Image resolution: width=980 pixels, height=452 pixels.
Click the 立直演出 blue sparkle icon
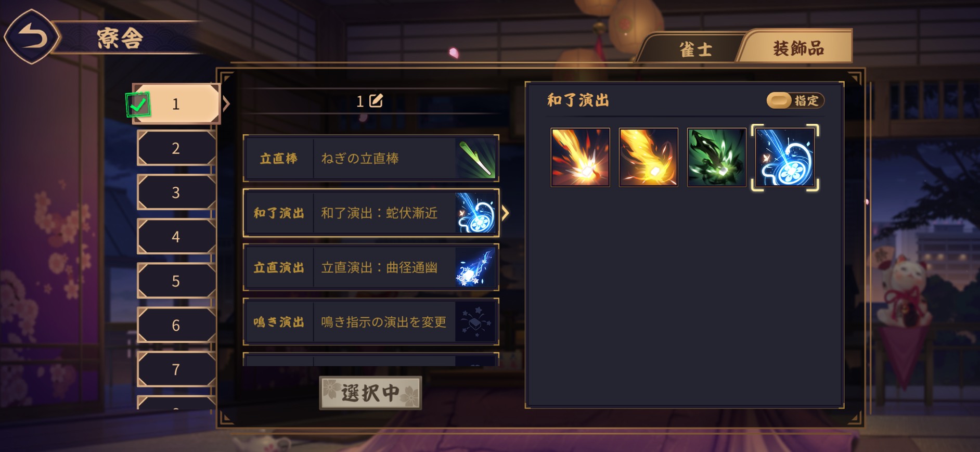476,268
